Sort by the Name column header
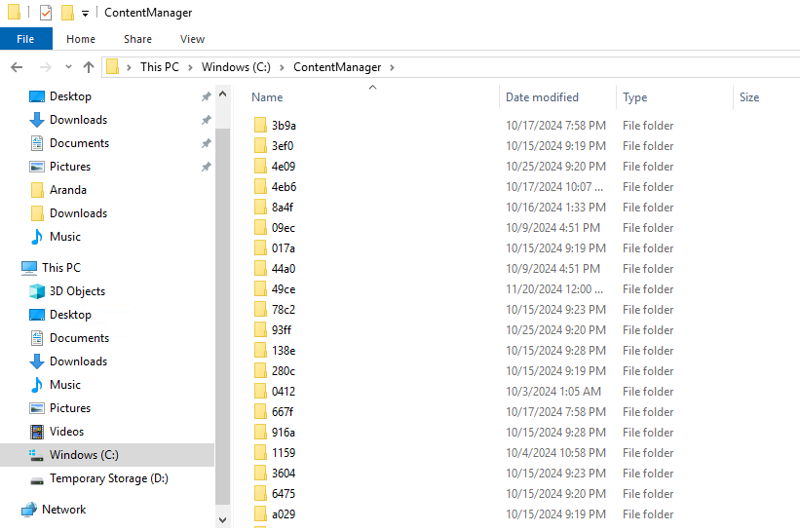Screen dimensions: 800x532 pyautogui.click(x=267, y=97)
